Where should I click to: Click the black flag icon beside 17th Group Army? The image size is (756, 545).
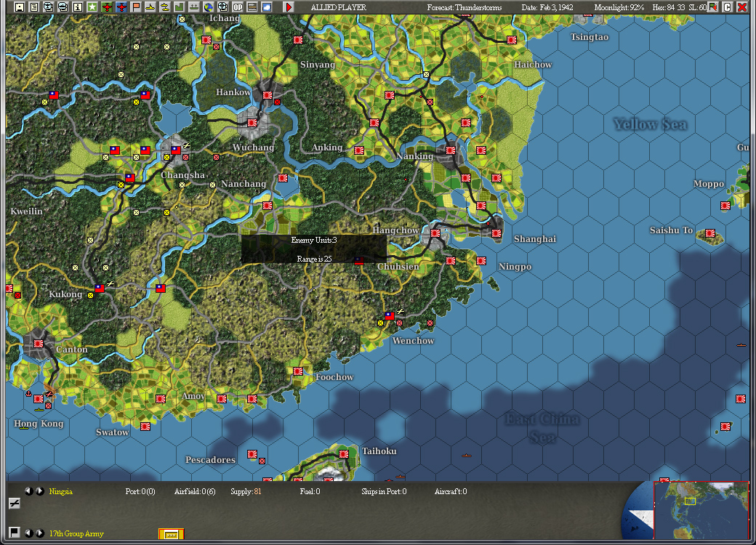(x=14, y=532)
